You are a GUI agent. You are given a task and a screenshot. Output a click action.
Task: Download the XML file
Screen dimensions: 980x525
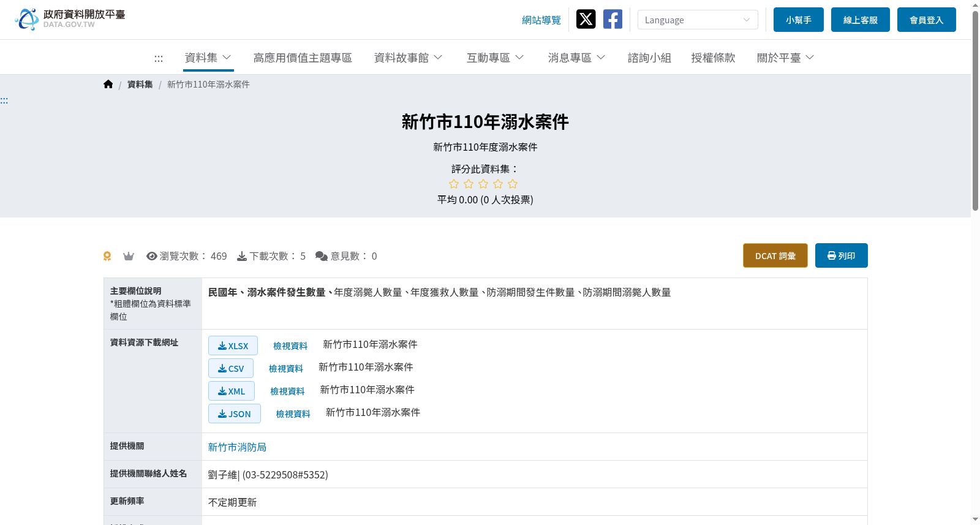(232, 391)
